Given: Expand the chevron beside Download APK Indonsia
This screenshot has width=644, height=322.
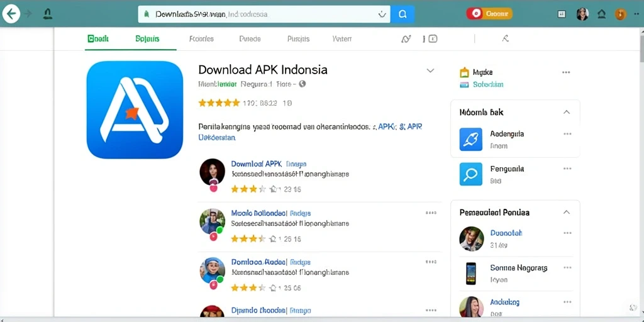Looking at the screenshot, I should click(430, 70).
